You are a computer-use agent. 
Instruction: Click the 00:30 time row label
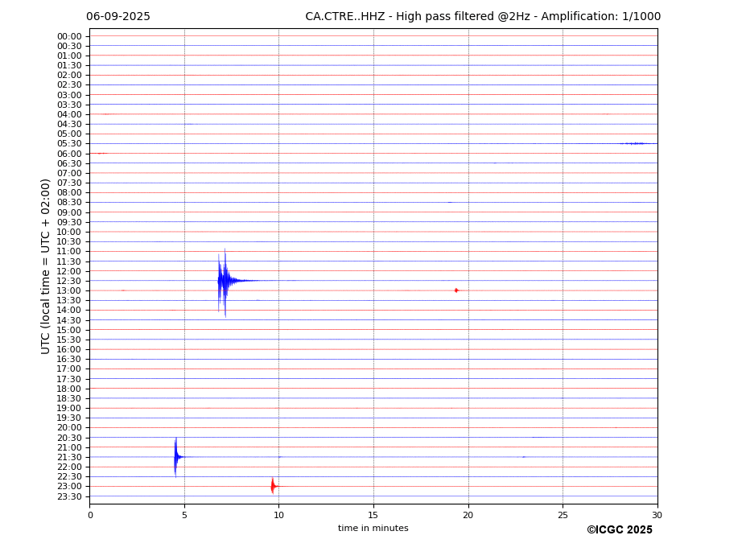(69, 46)
